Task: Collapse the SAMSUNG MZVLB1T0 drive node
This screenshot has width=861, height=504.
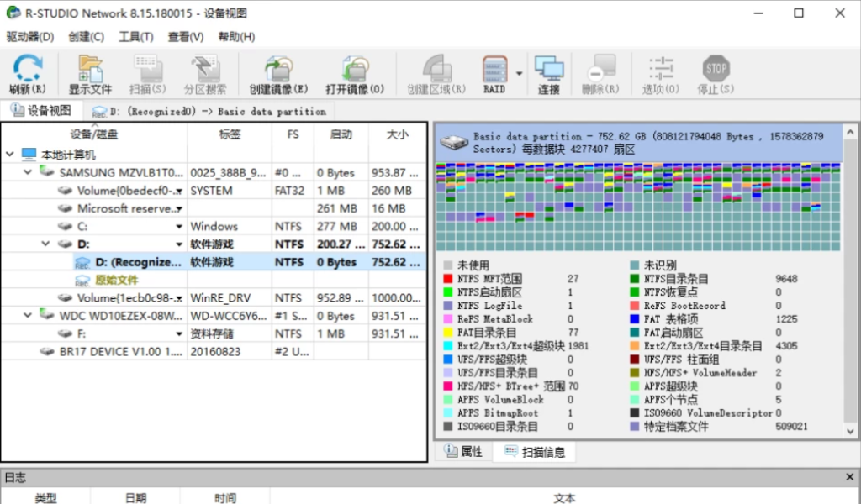Action: point(29,173)
